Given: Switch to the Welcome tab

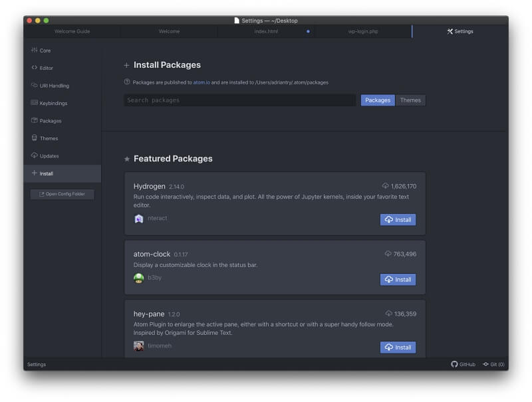Looking at the screenshot, I should tap(169, 31).
